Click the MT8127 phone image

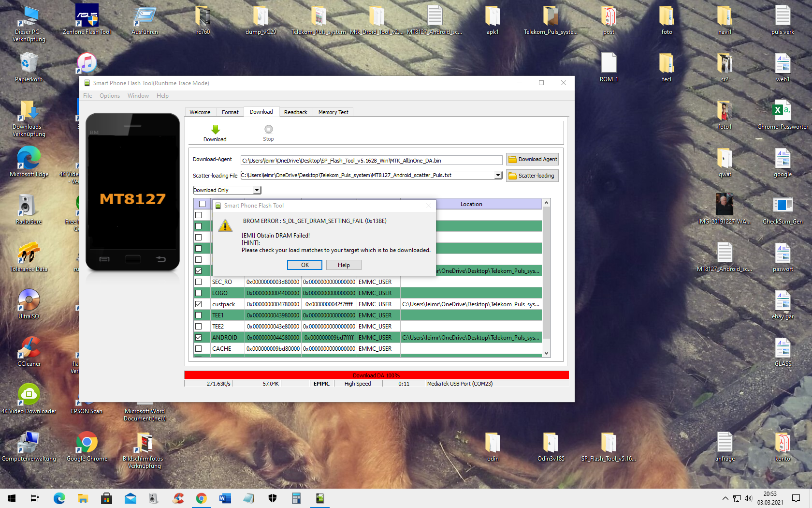(x=132, y=192)
